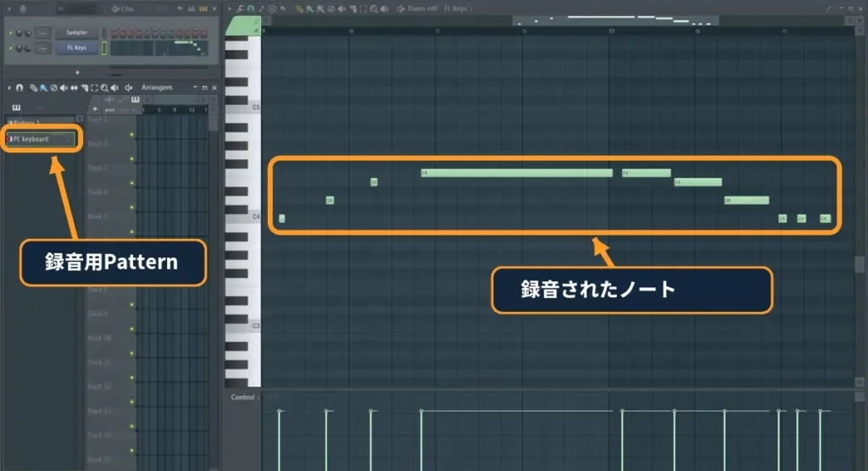Click the C5 piano key

pyautogui.click(x=243, y=107)
